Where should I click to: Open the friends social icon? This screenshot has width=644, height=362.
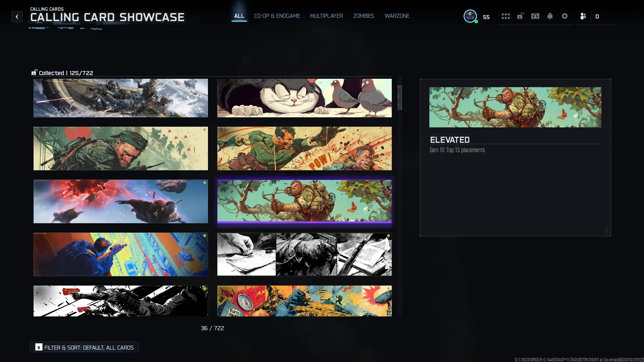pyautogui.click(x=583, y=16)
